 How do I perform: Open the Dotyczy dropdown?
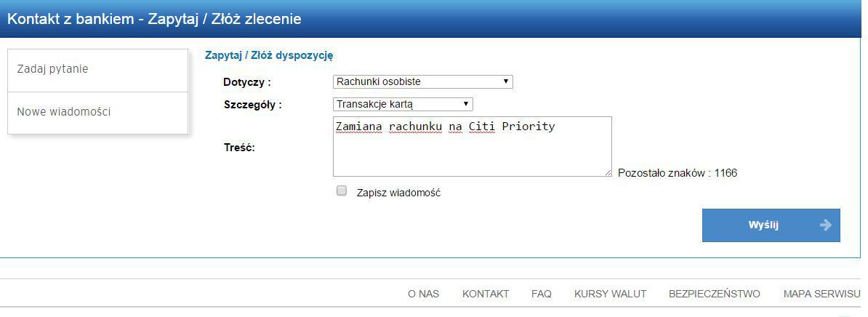[423, 82]
